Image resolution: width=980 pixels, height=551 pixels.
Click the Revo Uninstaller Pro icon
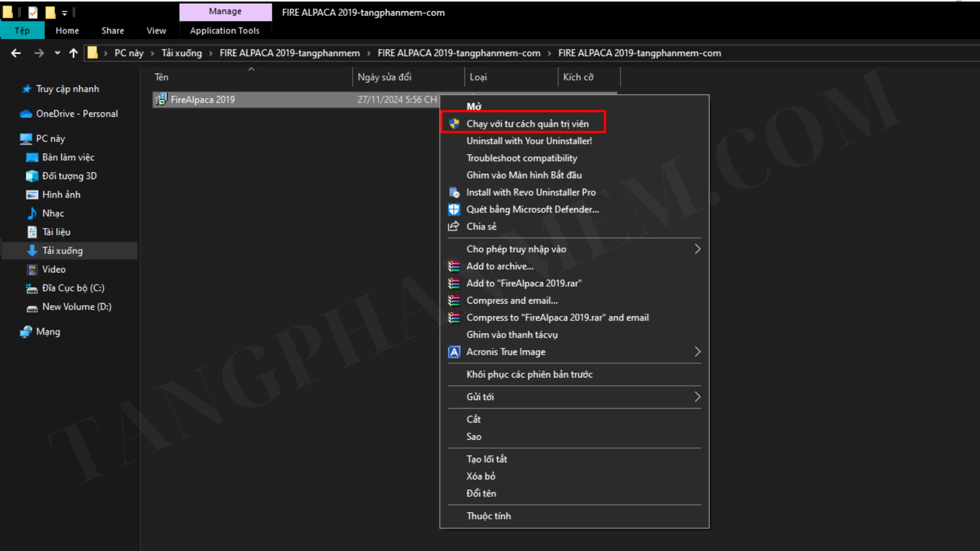pyautogui.click(x=454, y=192)
